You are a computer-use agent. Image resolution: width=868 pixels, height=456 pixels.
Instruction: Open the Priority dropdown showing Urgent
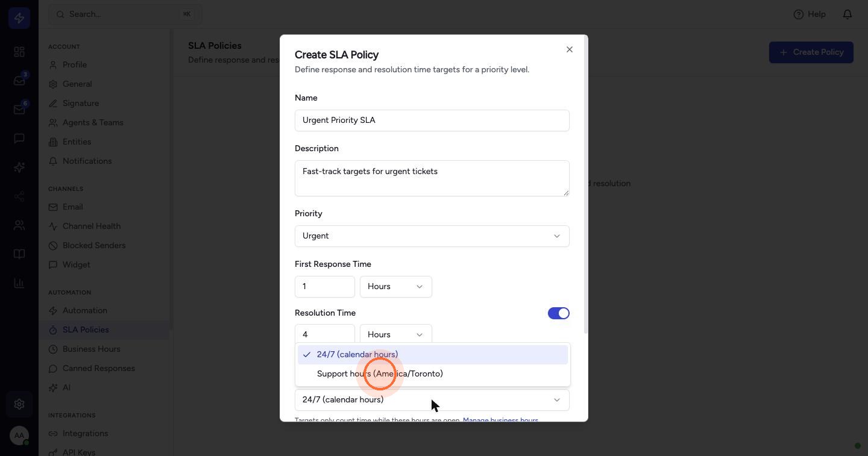coord(432,236)
